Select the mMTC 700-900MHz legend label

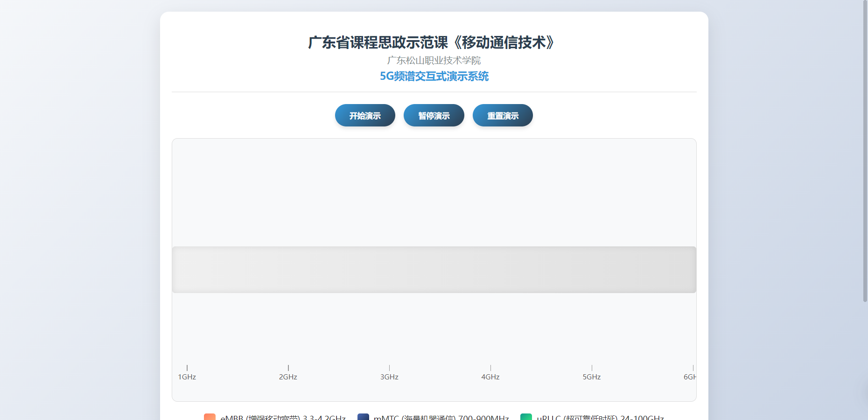[441, 417]
